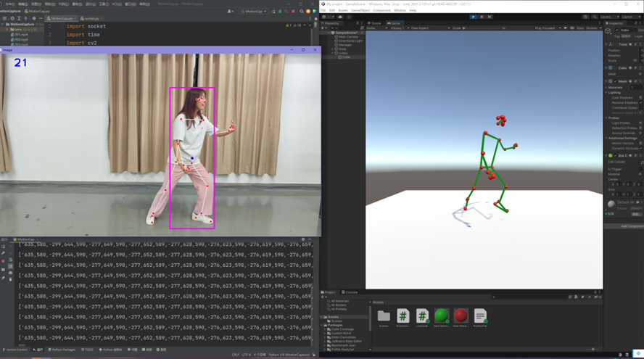Select the green material asset
644x359 pixels.
(441, 315)
